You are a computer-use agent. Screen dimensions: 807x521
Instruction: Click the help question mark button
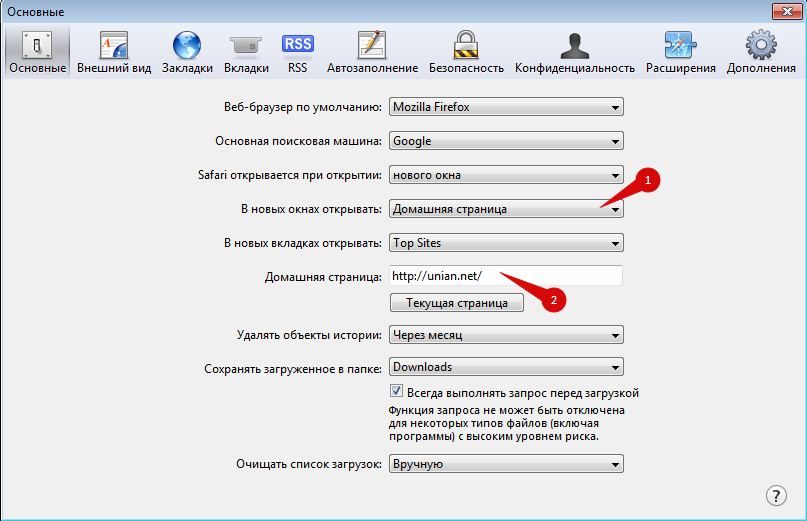[x=776, y=496]
